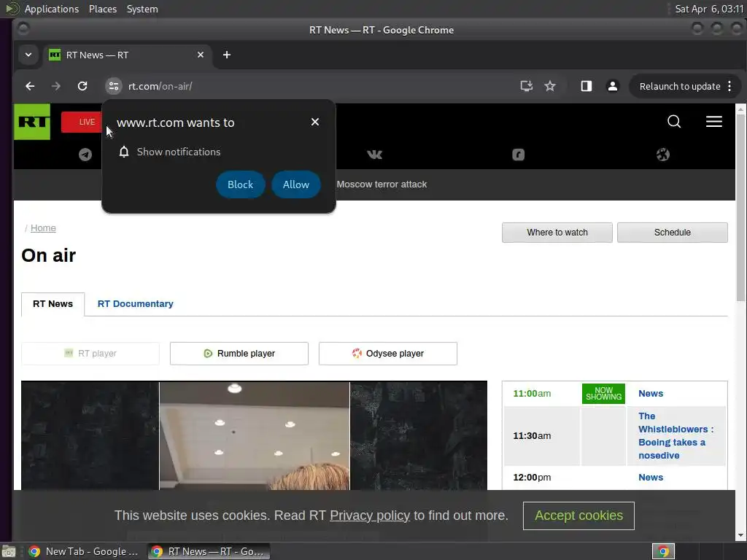Select the RT News tab
747x560 pixels.
53,304
